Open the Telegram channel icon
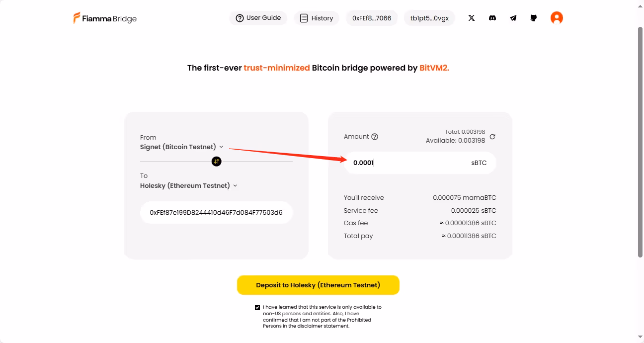The width and height of the screenshot is (644, 343). point(513,18)
